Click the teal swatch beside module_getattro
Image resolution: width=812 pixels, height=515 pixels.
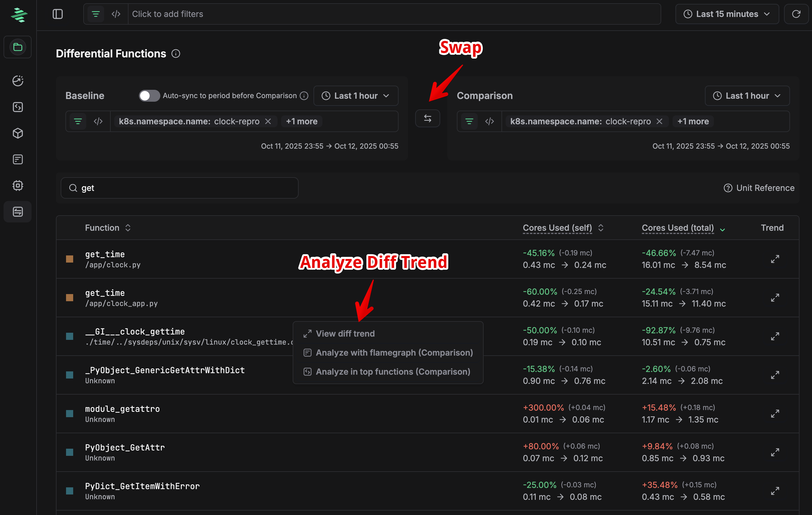(x=70, y=414)
